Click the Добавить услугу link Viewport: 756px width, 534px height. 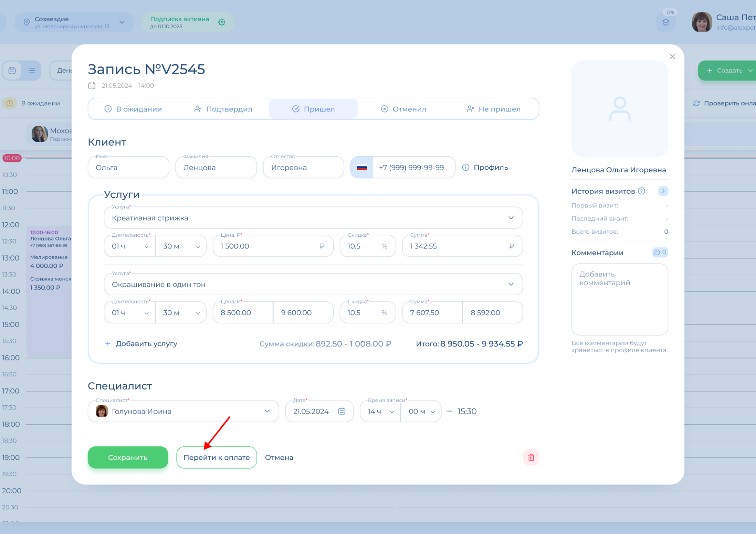coord(141,344)
